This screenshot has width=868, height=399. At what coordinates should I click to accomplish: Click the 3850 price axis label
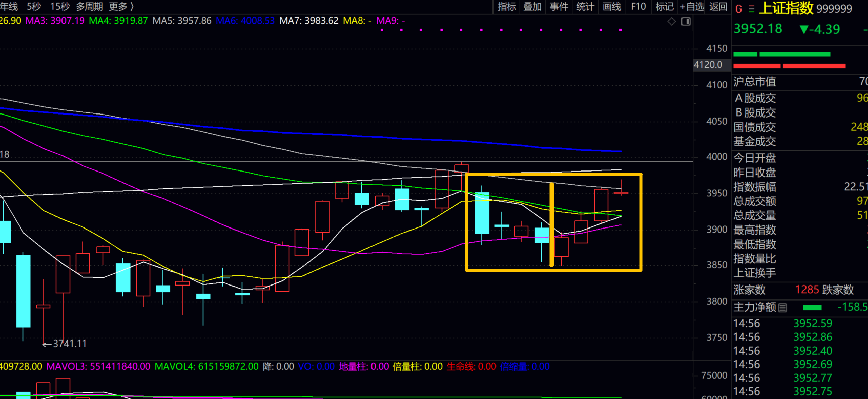[717, 265]
